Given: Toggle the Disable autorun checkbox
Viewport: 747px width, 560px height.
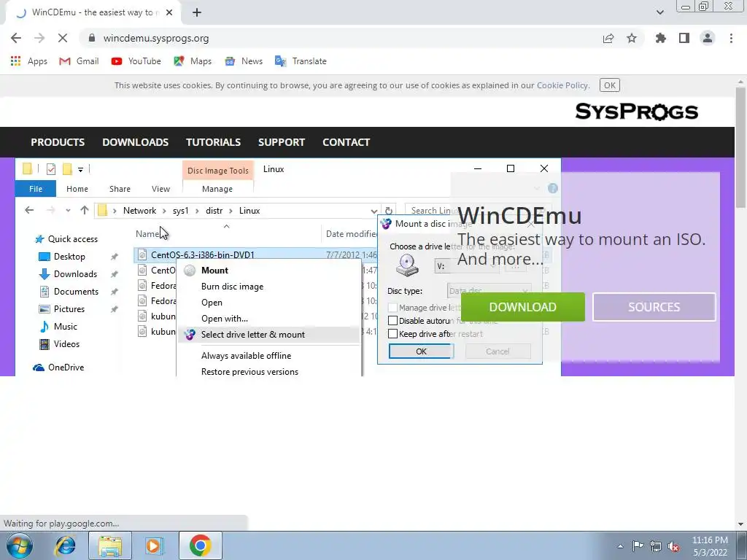Looking at the screenshot, I should [x=392, y=321].
